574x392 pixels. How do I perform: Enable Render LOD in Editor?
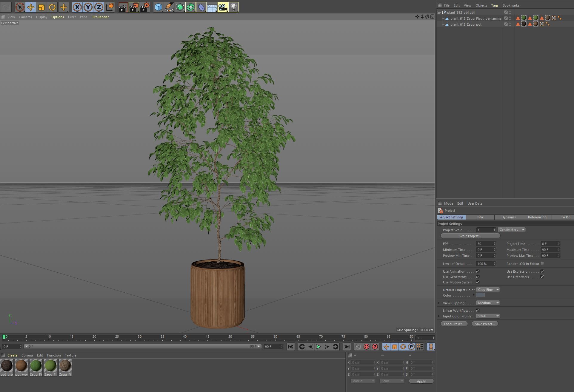(x=542, y=263)
